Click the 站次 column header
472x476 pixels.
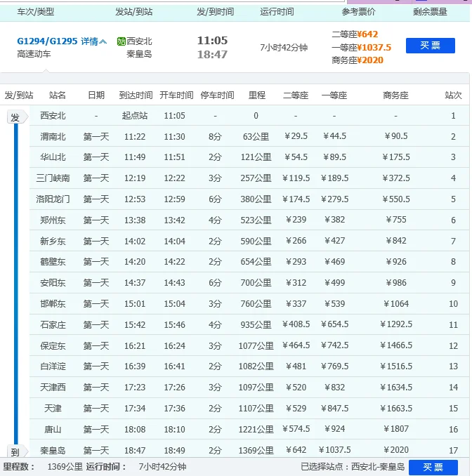[453, 95]
